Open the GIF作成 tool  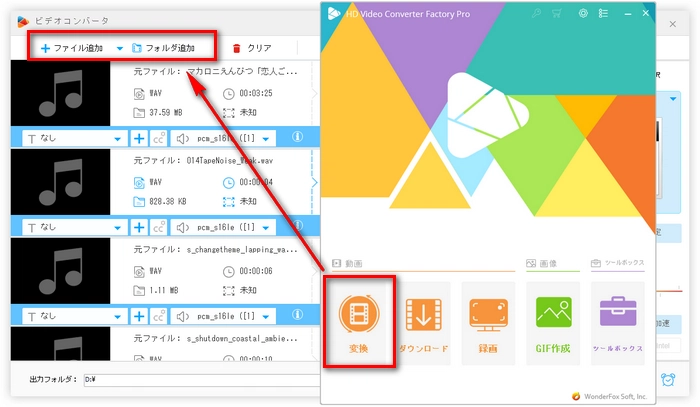[553, 324]
